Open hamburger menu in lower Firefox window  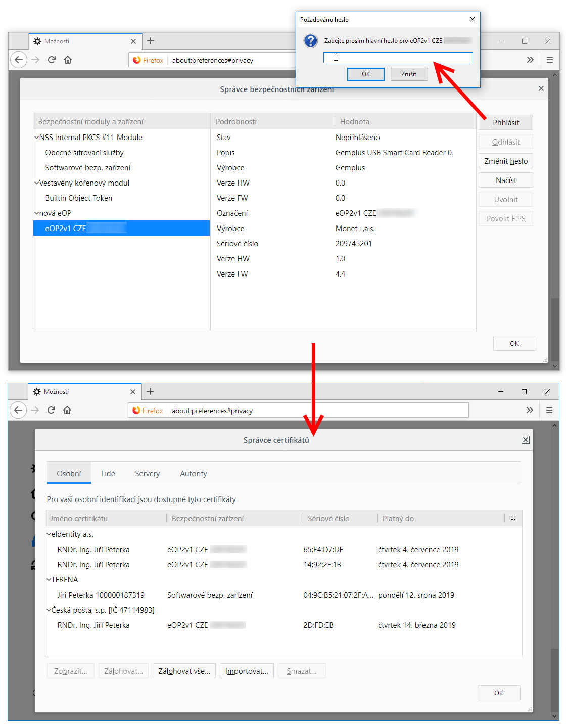click(549, 410)
